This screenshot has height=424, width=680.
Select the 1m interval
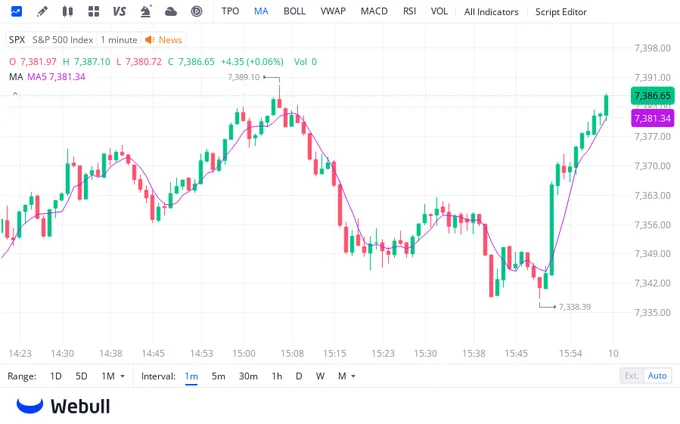point(191,376)
